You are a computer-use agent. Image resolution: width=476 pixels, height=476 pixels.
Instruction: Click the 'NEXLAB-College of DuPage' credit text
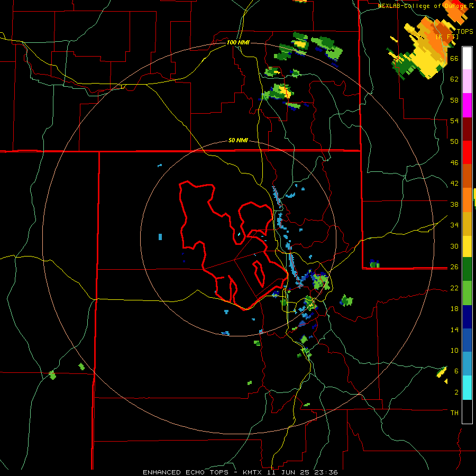tap(422, 6)
